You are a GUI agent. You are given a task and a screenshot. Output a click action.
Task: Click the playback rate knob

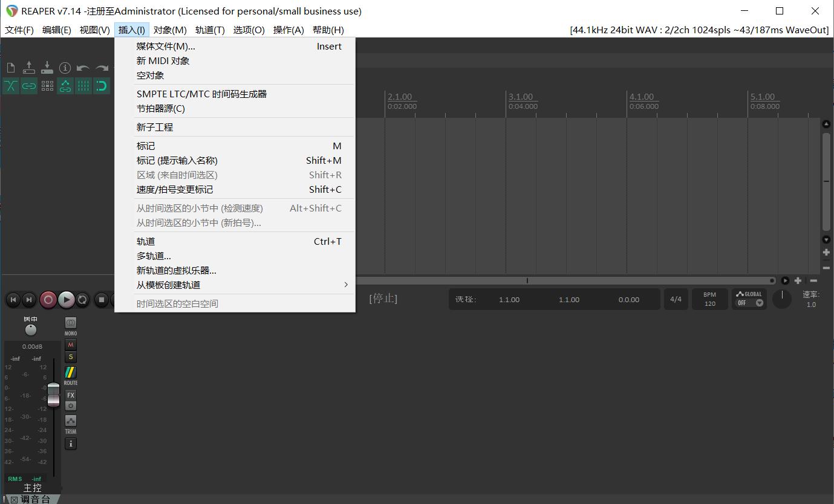(782, 299)
